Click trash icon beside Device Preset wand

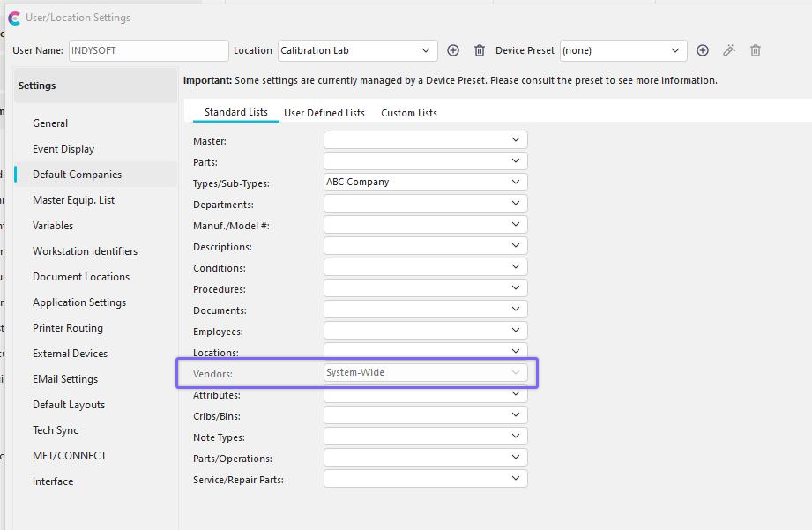[x=756, y=50]
